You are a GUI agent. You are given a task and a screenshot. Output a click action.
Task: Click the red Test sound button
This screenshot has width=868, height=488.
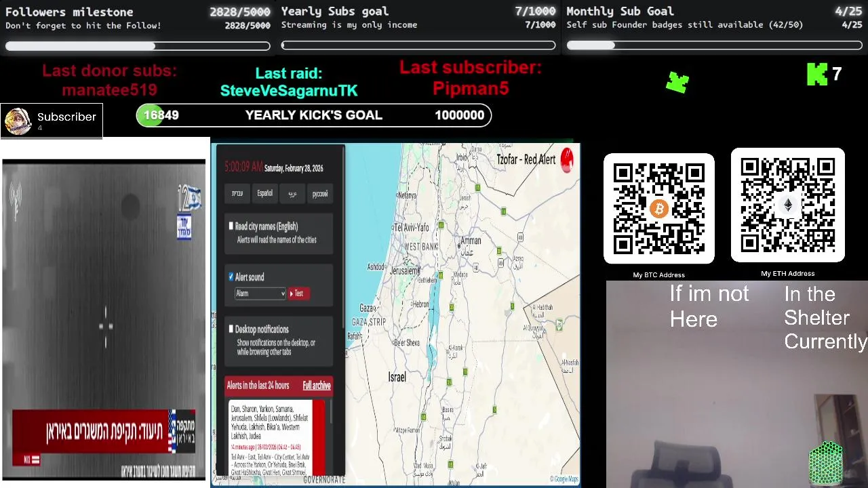pos(298,293)
